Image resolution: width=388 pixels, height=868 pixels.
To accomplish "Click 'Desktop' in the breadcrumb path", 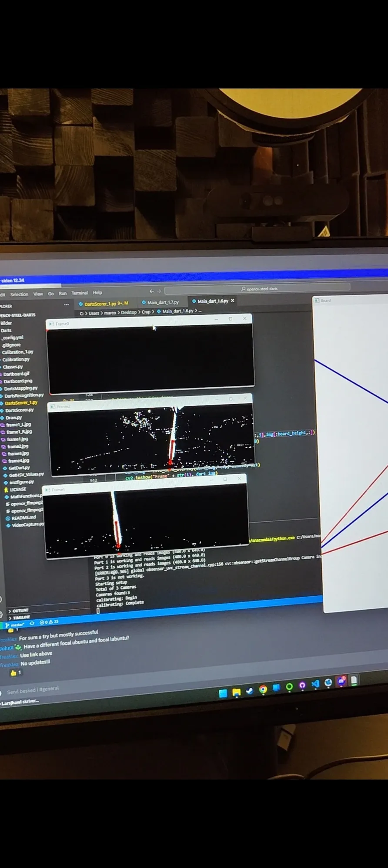I will (x=128, y=312).
